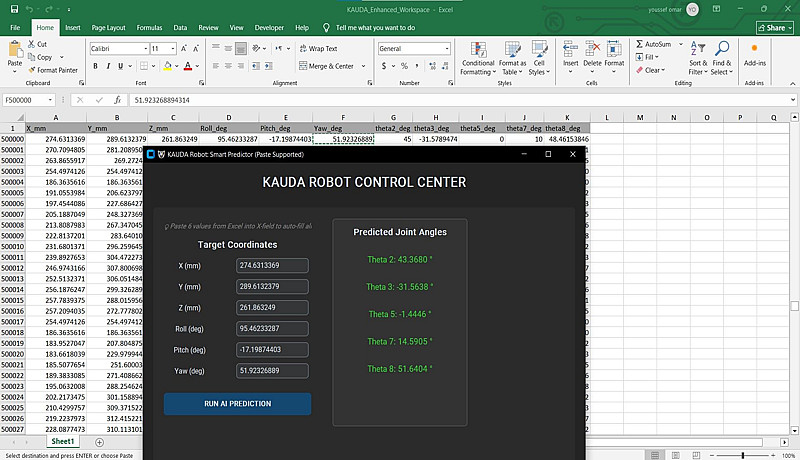Switch to the Formulas tab

point(149,28)
